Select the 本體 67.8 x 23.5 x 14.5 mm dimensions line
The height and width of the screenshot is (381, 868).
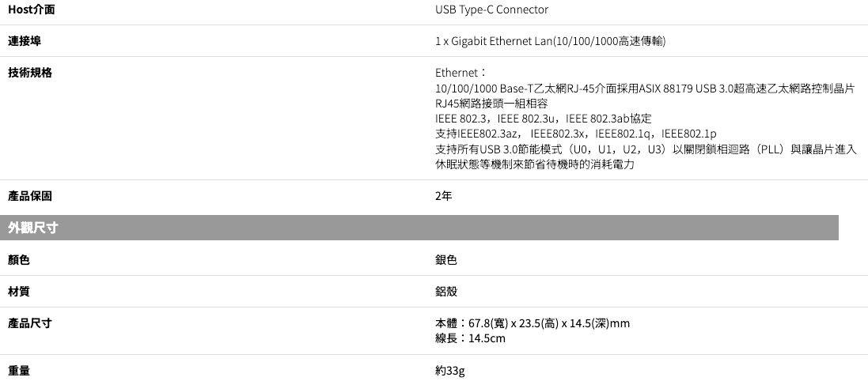533,323
